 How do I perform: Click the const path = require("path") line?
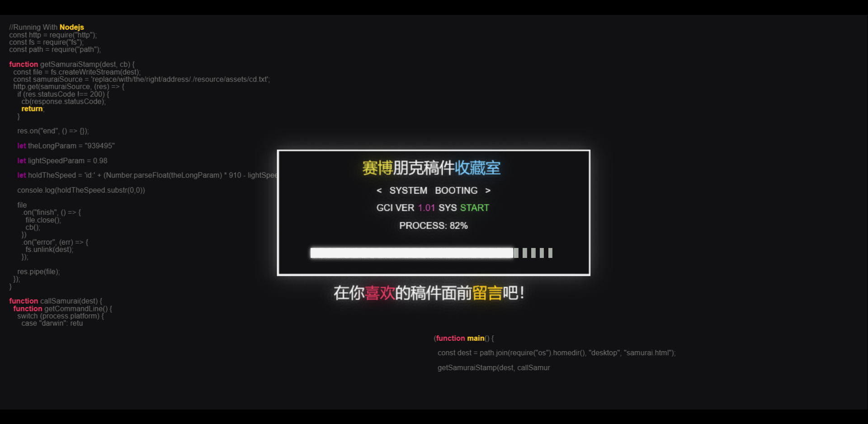(55, 49)
